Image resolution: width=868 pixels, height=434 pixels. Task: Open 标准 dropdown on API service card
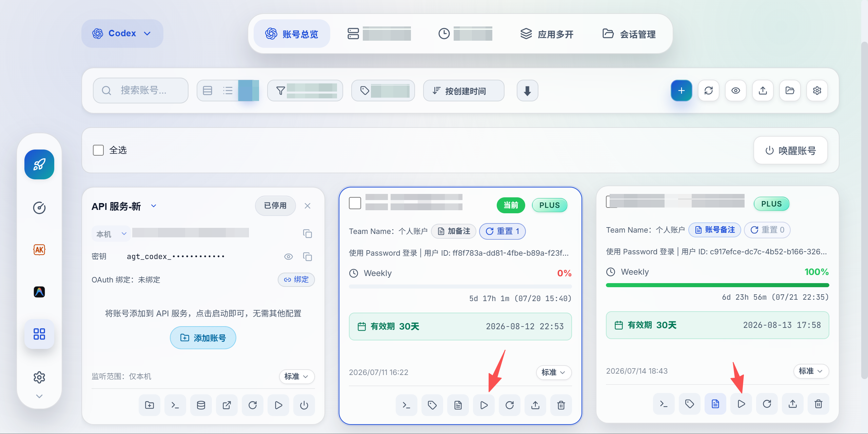[297, 376]
